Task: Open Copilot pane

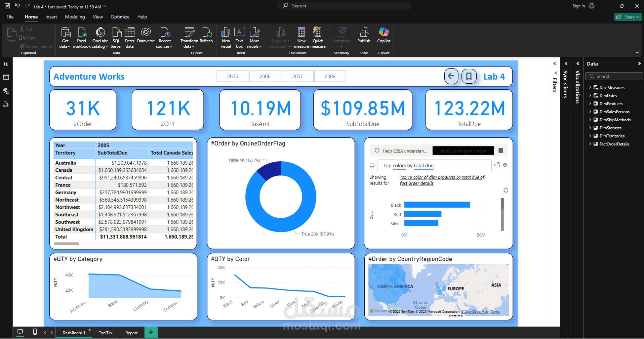Action: click(384, 35)
